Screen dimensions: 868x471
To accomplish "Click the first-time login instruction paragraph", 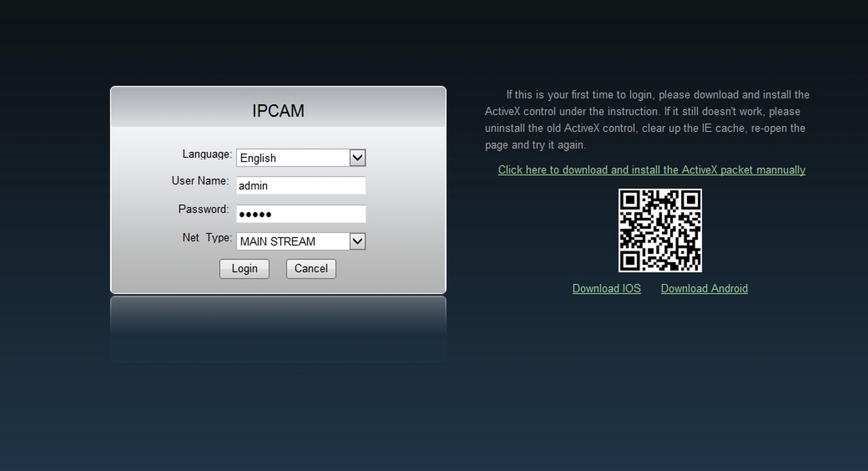I will click(647, 120).
